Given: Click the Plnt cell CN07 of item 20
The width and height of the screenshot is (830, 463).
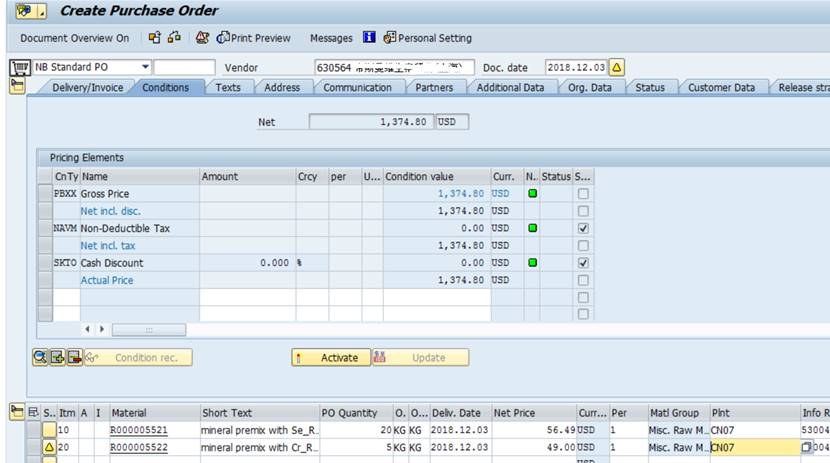Looking at the screenshot, I should 754,447.
